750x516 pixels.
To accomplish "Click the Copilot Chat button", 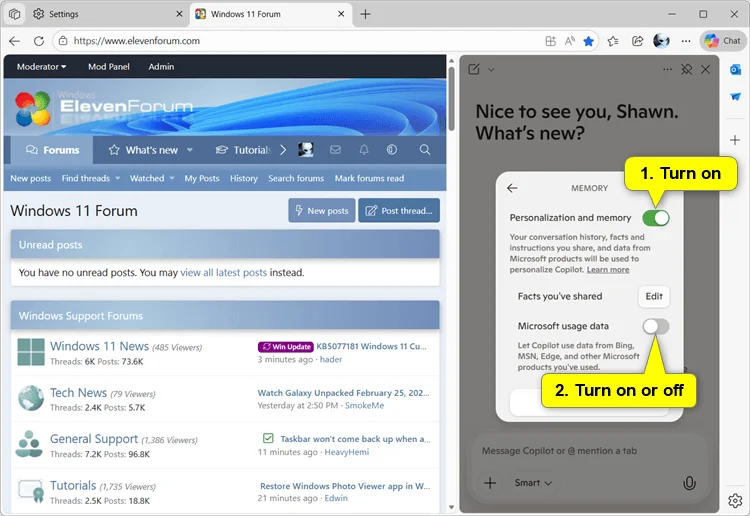I will [x=722, y=41].
